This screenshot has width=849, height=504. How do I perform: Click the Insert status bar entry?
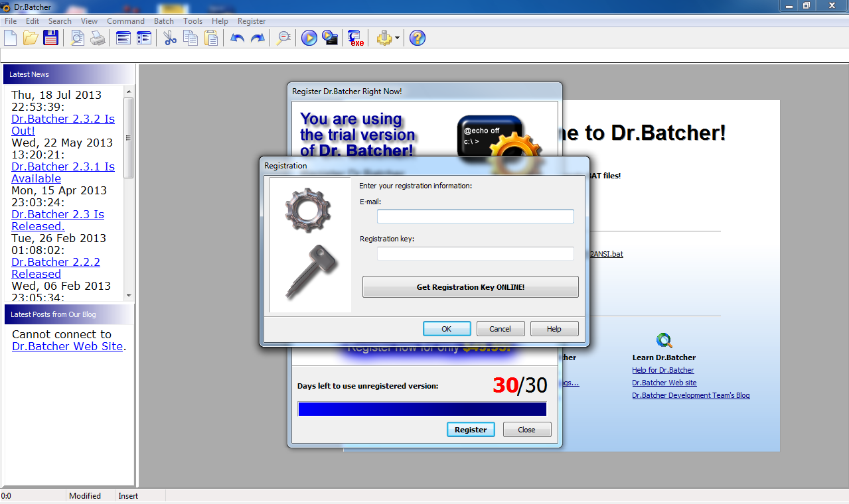(x=129, y=496)
